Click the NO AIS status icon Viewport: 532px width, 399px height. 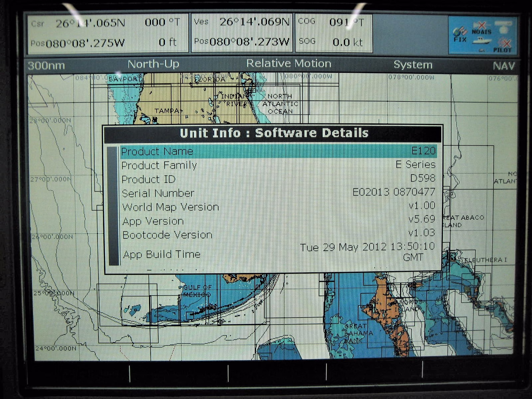coord(481,29)
